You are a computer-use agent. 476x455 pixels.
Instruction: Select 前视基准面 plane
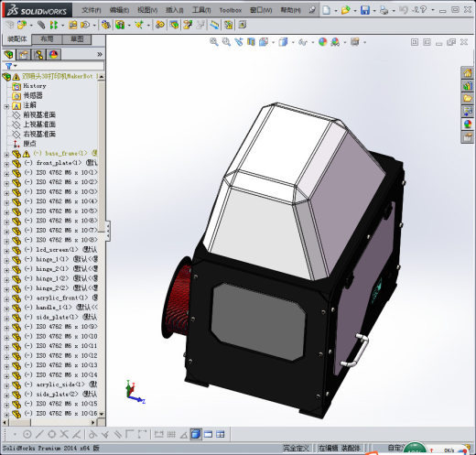(39, 115)
